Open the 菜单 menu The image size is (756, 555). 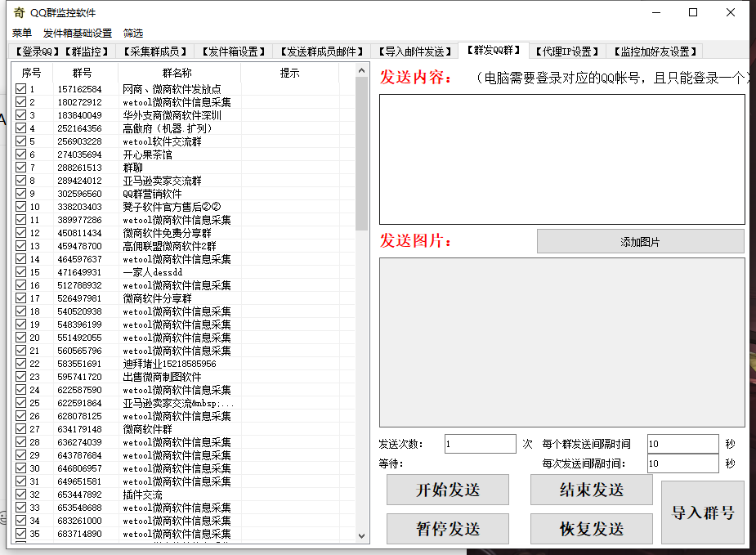22,34
